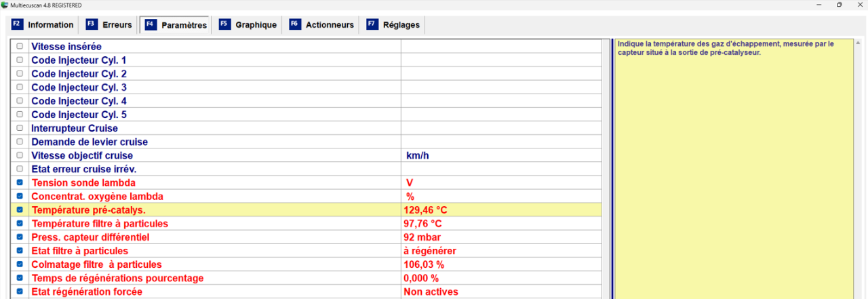Click the F2 key icon beside Information
The height and width of the screenshot is (299, 868).
(x=17, y=24)
